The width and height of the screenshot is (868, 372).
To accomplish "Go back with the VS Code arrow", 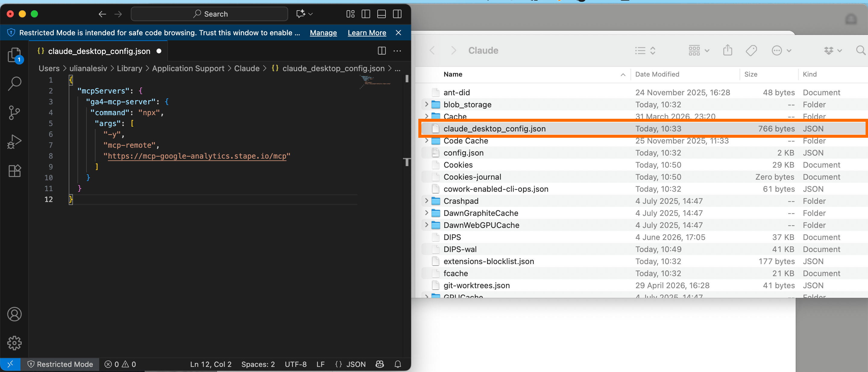I will (x=102, y=14).
